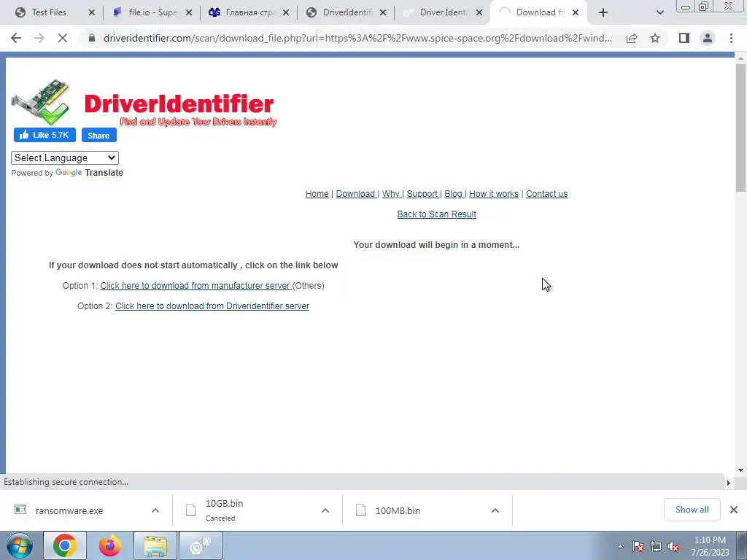The image size is (747, 560).
Task: Close the file.io tab
Action: 189,13
